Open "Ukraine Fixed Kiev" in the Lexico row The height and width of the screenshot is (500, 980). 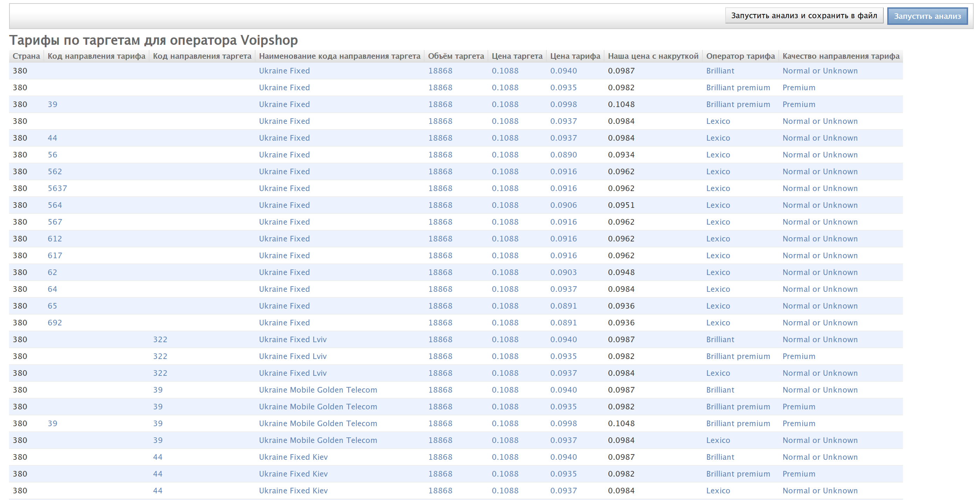pos(293,491)
